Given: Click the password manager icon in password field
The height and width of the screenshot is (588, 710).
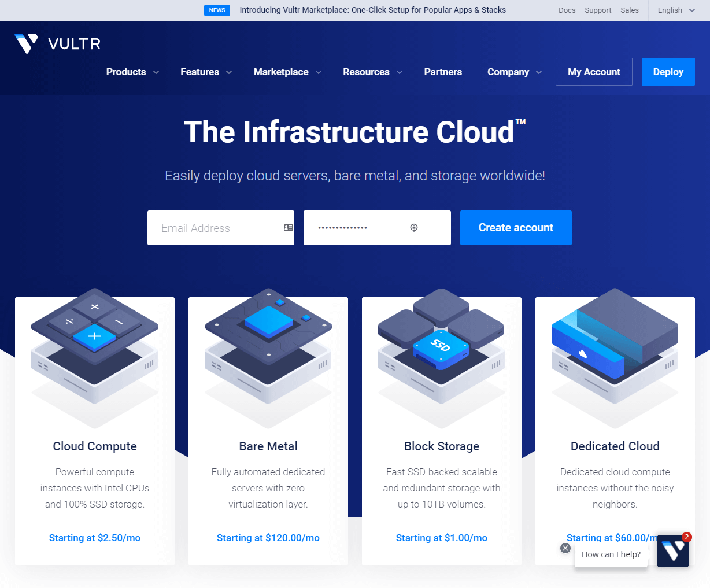Looking at the screenshot, I should (x=414, y=228).
